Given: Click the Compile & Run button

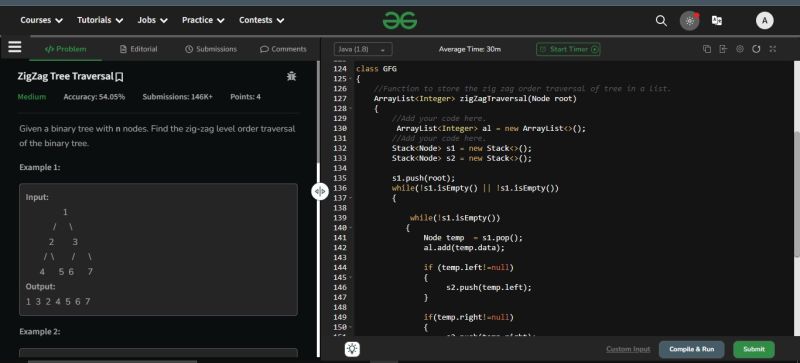Looking at the screenshot, I should coord(691,349).
